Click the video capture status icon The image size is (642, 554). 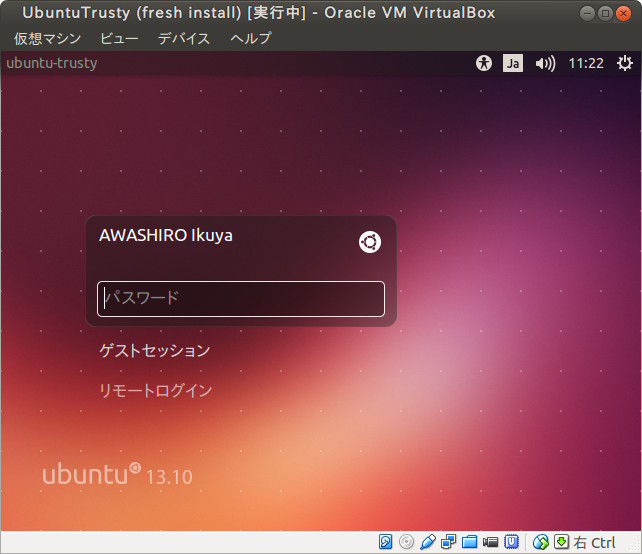tap(491, 542)
